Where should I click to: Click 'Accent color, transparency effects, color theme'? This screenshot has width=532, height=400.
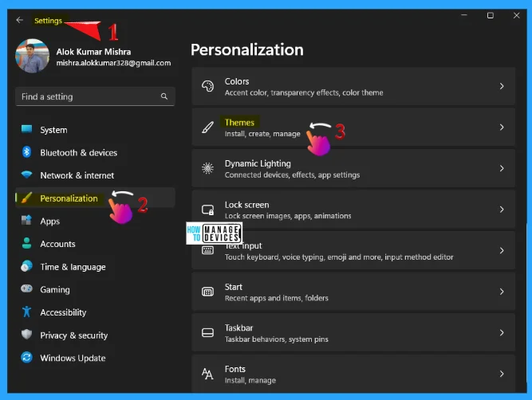(304, 92)
